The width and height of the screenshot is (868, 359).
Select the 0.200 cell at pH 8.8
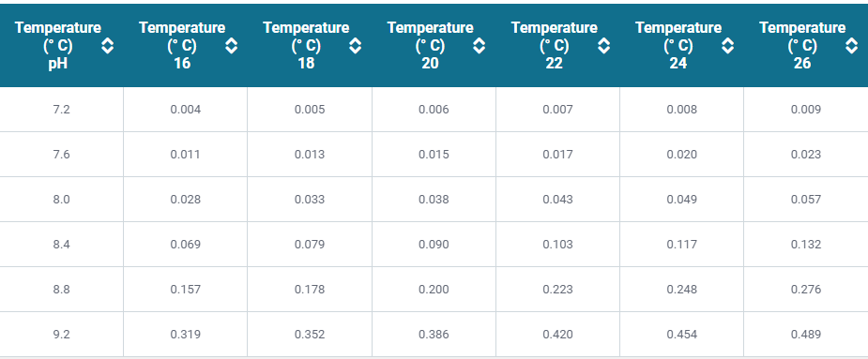tap(434, 290)
